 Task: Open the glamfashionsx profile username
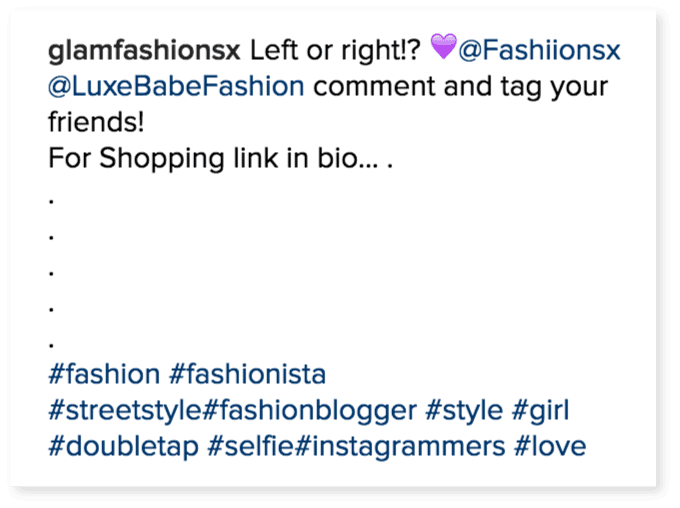(142, 49)
